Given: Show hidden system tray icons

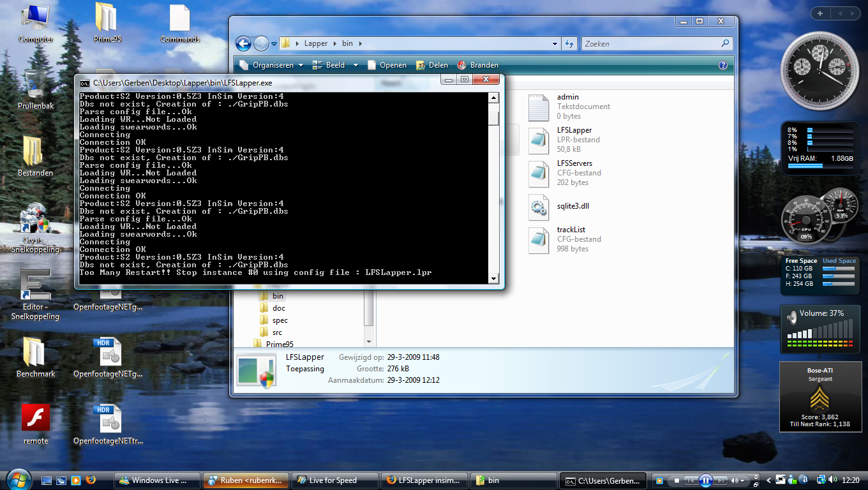Looking at the screenshot, I should pyautogui.click(x=770, y=480).
